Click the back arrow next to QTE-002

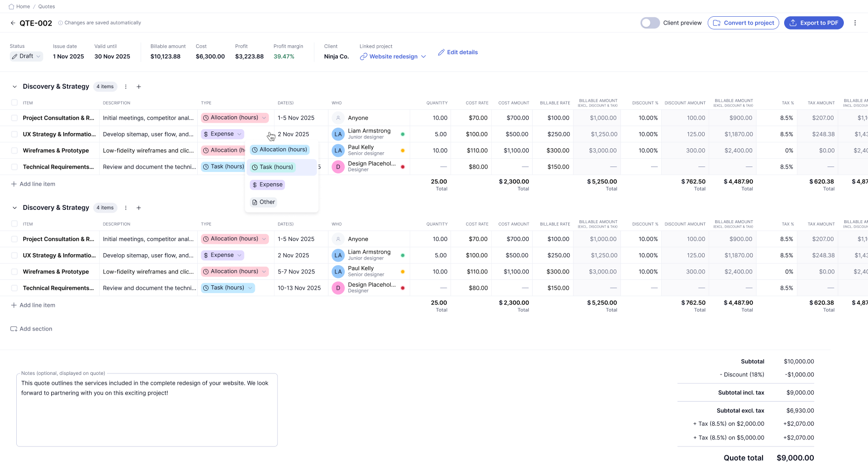(13, 23)
